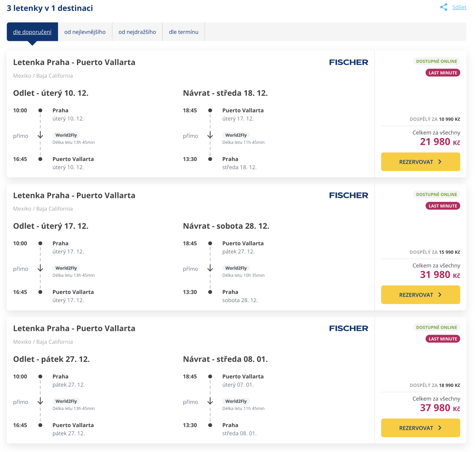This screenshot has height=452, width=476.
Task: Click the share icon at top right
Action: (x=443, y=7)
